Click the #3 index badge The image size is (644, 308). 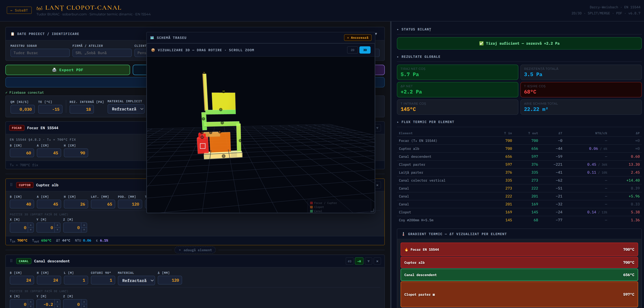click(349, 261)
